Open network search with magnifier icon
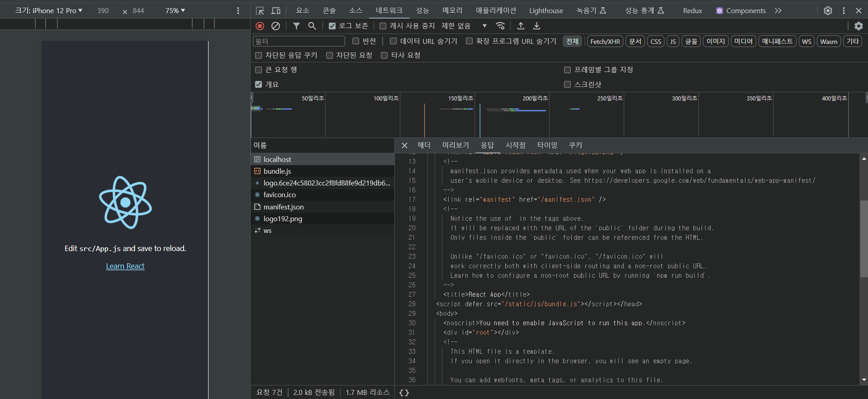The width and height of the screenshot is (868, 399). pyautogui.click(x=312, y=26)
